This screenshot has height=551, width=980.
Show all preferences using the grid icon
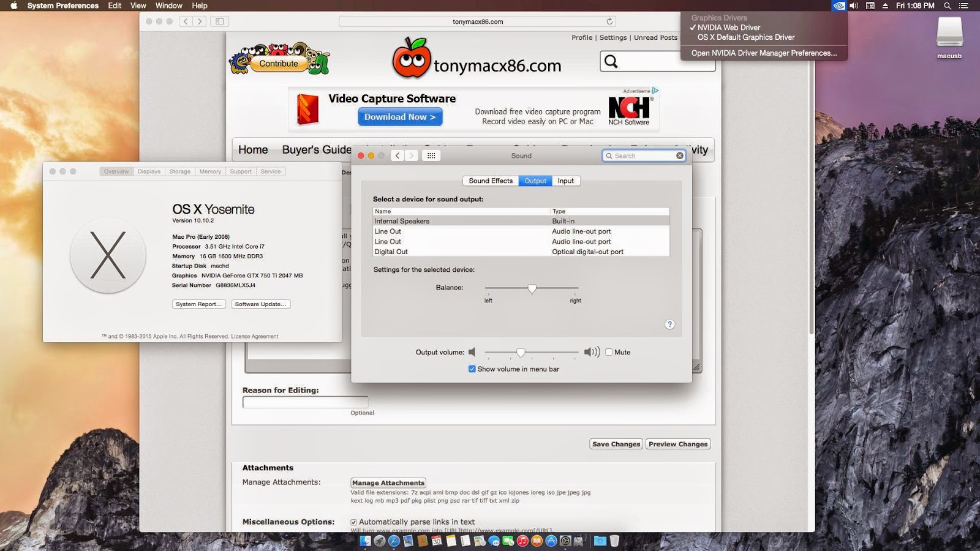(x=431, y=156)
